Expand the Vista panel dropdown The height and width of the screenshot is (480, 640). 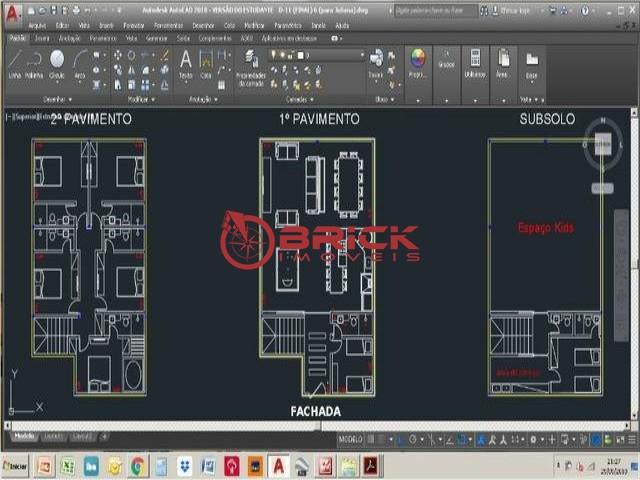531,99
